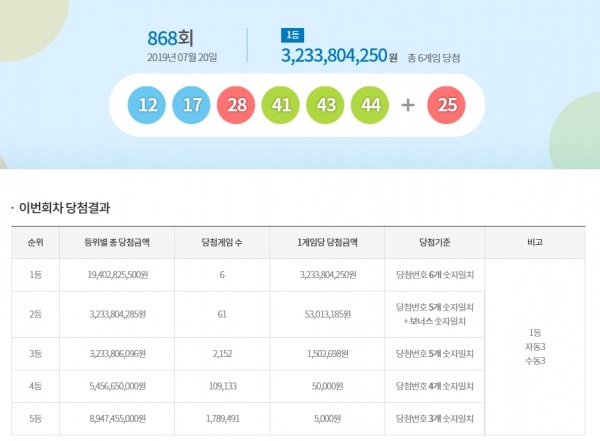Click the 등위별 총 당첨금액 column header
The image size is (600, 441).
[117, 242]
